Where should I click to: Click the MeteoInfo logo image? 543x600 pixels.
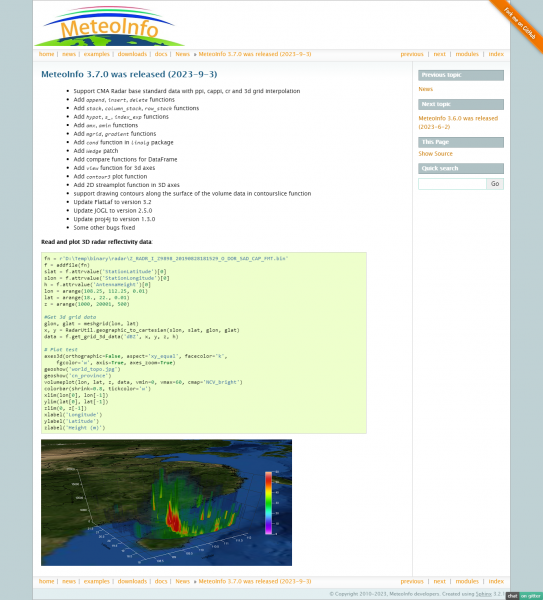(109, 26)
